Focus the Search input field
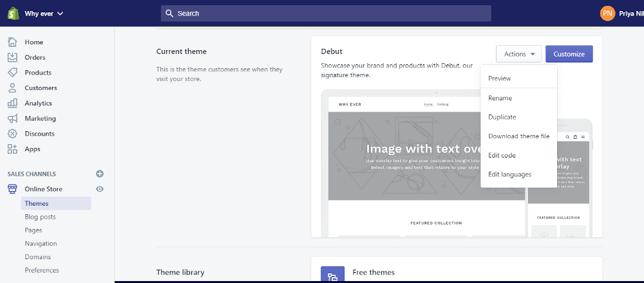Image resolution: width=644 pixels, height=283 pixels. pos(326,14)
